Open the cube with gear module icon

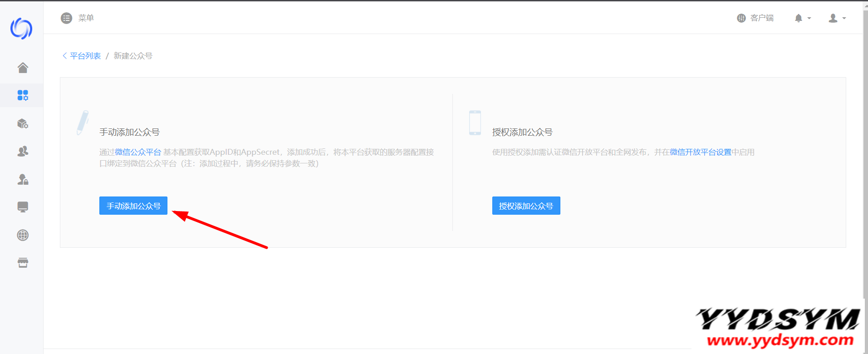(23, 123)
